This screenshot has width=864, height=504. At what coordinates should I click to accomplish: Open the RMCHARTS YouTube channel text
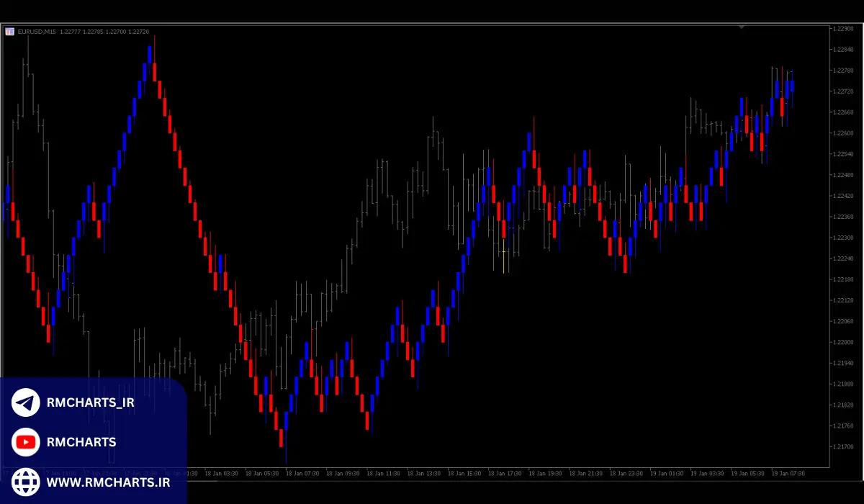(81, 442)
